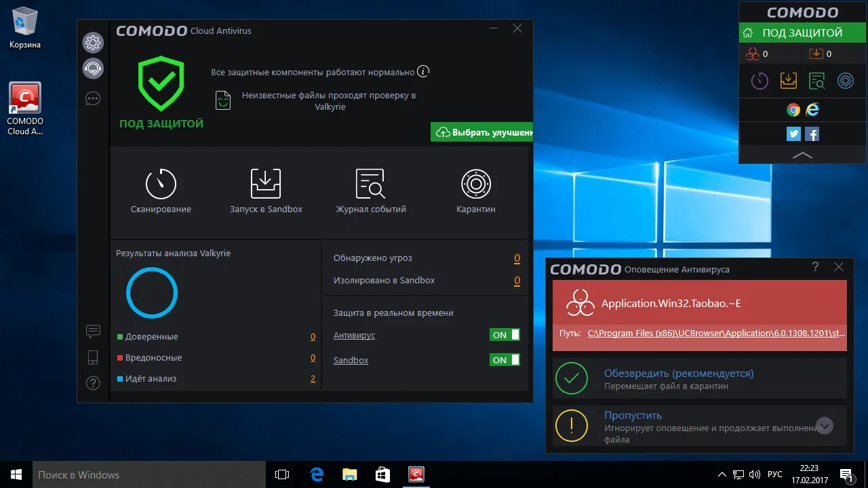Open the Sandbox link under real-time protection
This screenshot has height=488, width=868.
tap(351, 360)
